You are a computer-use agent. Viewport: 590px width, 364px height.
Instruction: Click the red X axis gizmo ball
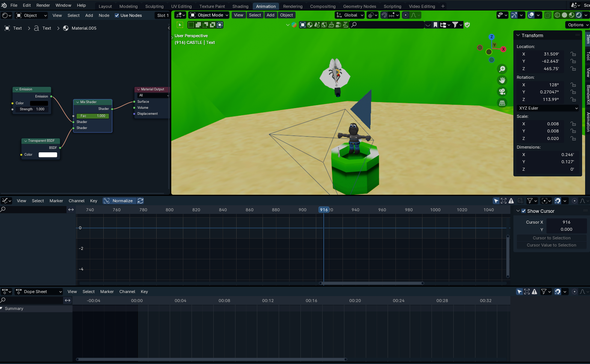pos(503,49)
